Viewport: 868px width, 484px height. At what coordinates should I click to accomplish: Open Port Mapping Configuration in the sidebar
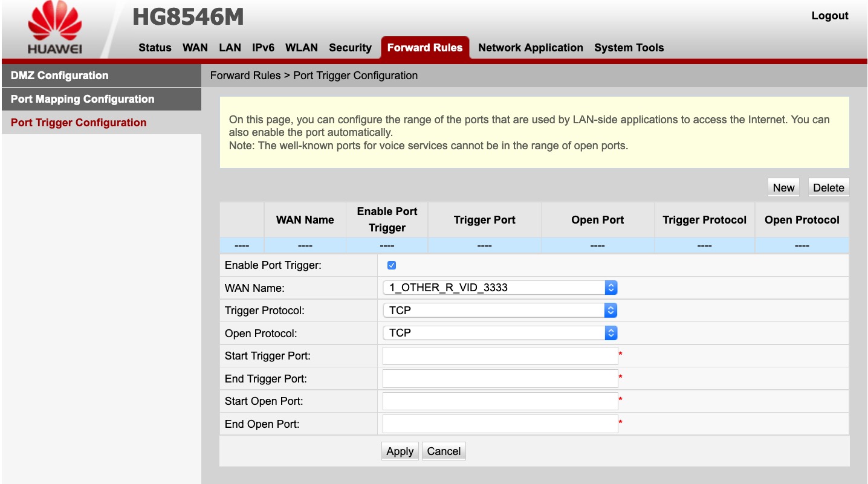point(101,99)
